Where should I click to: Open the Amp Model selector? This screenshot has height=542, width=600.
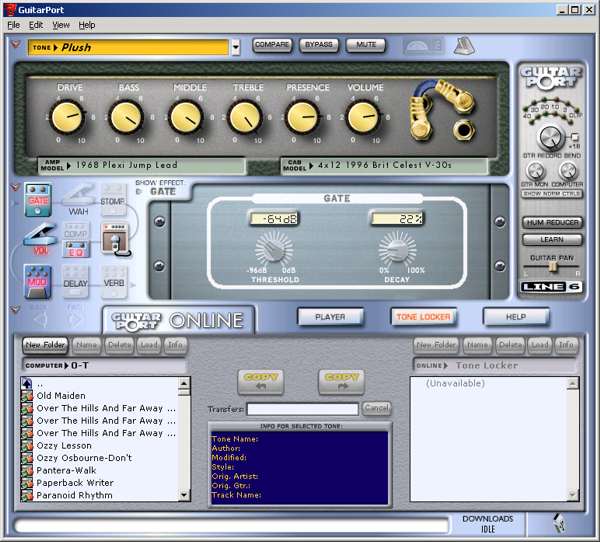tap(142, 166)
